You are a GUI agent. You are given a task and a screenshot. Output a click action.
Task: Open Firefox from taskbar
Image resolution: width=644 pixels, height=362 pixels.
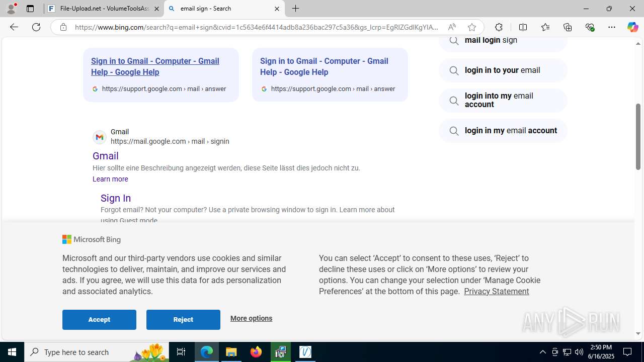coord(256,352)
